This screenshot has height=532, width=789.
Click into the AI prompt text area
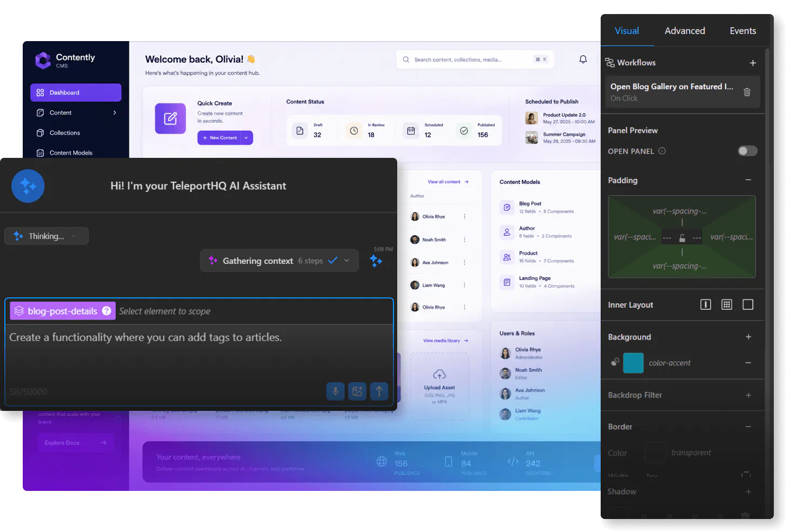(x=199, y=354)
